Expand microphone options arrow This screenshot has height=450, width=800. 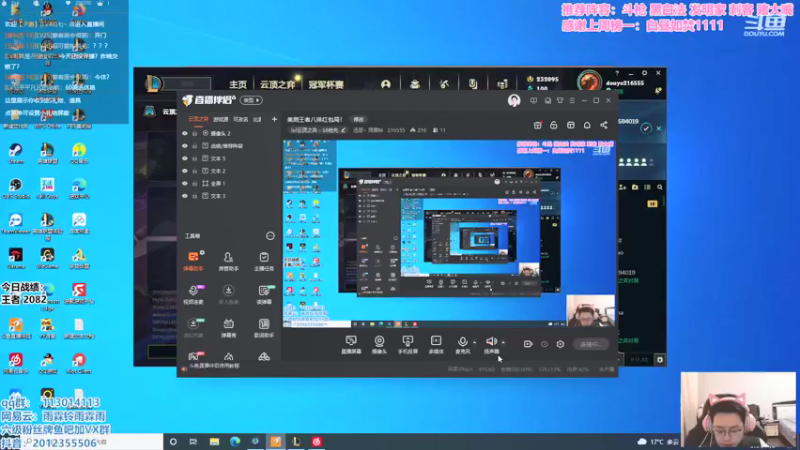coord(474,342)
